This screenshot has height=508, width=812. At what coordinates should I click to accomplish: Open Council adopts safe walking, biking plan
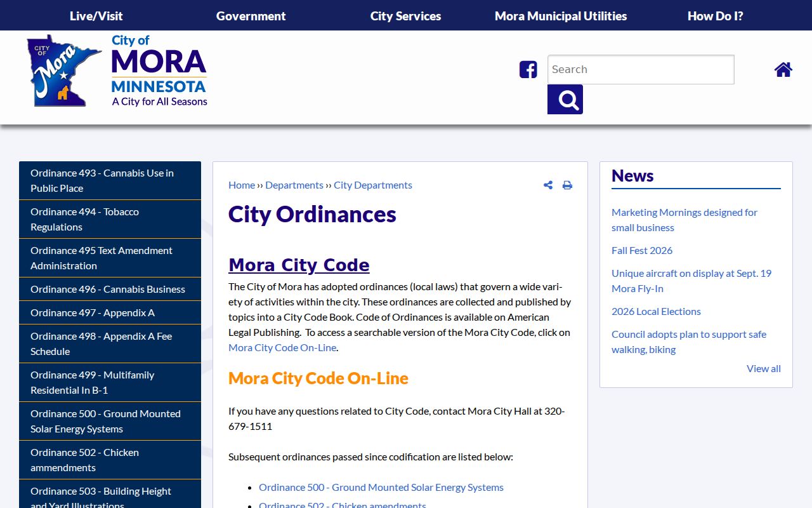pos(689,342)
